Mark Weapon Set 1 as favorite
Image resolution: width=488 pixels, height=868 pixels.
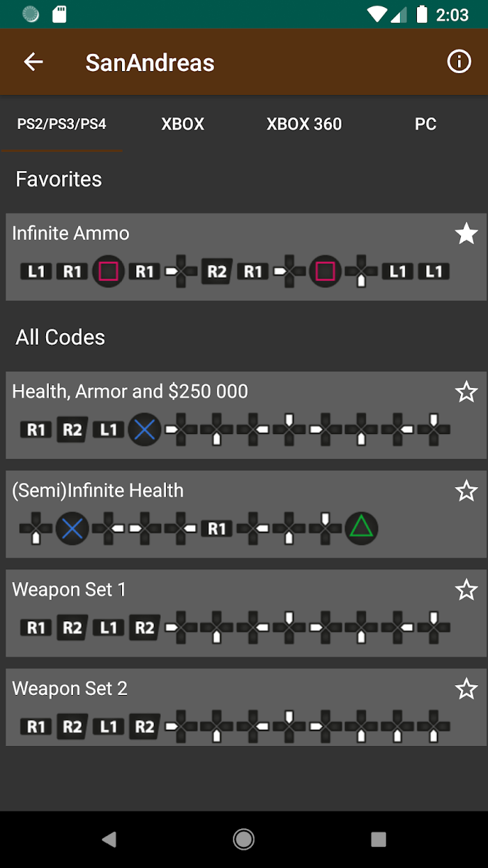click(466, 590)
